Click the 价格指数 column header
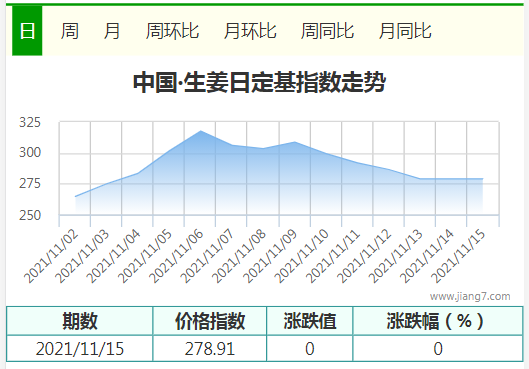The width and height of the screenshot is (529, 369). tap(210, 321)
